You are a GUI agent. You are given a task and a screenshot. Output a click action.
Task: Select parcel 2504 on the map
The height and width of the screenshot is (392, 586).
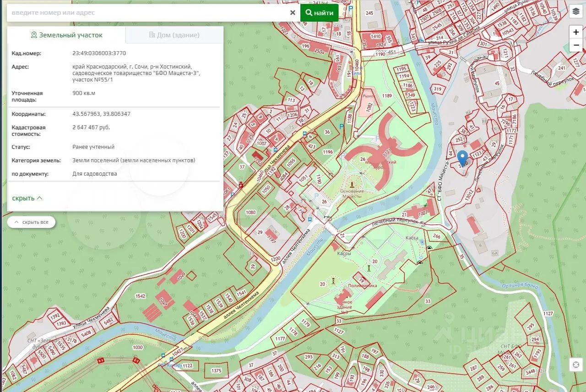(x=319, y=52)
